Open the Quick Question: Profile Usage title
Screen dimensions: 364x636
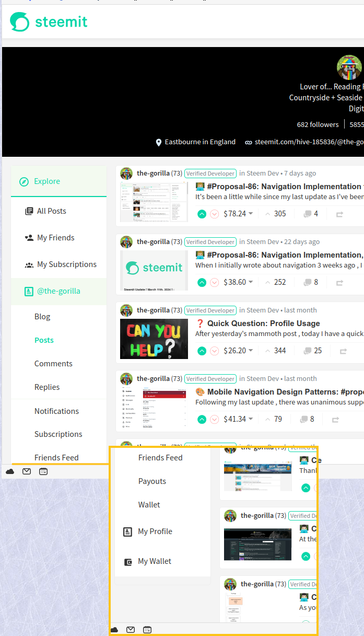[x=263, y=323]
